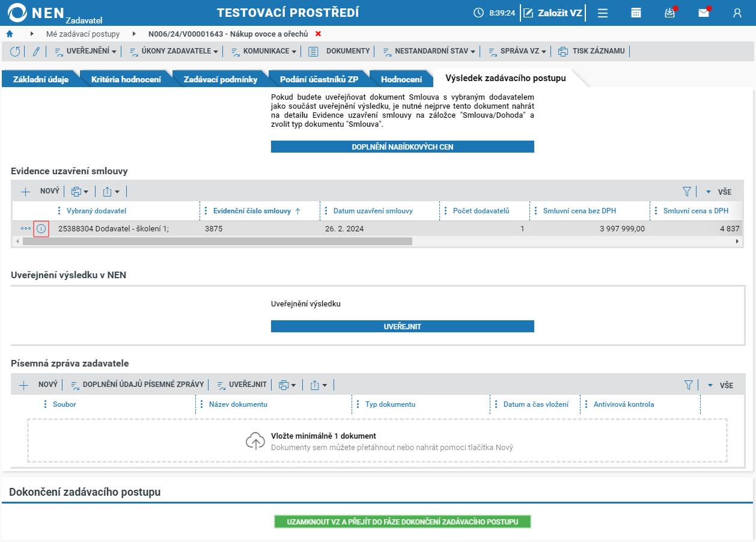Expand the KOMUNIKACE menu
The image size is (756, 542).
point(264,52)
